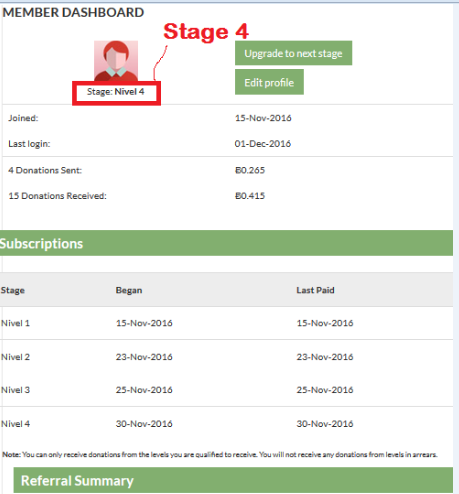Click the MEMBER DASHBOARD heading

(x=73, y=13)
